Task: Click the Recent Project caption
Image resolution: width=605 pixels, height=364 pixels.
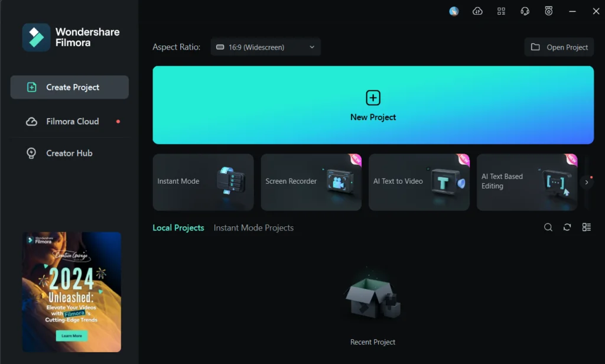Action: pyautogui.click(x=373, y=342)
